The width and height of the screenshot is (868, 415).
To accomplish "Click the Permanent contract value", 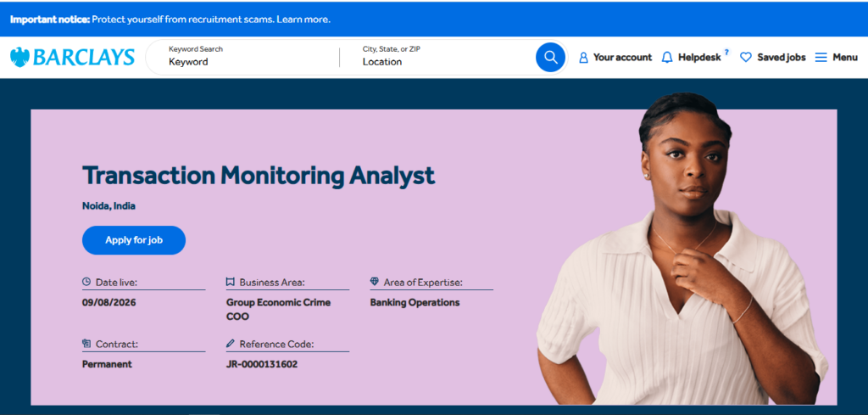I will [107, 364].
